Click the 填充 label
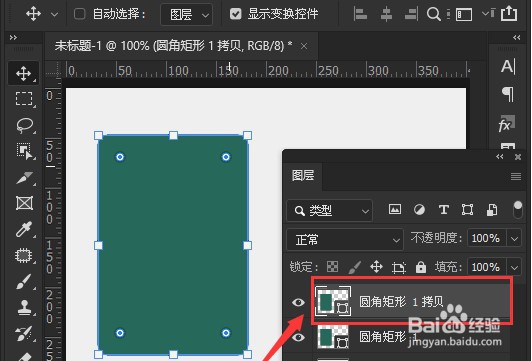 (x=448, y=267)
